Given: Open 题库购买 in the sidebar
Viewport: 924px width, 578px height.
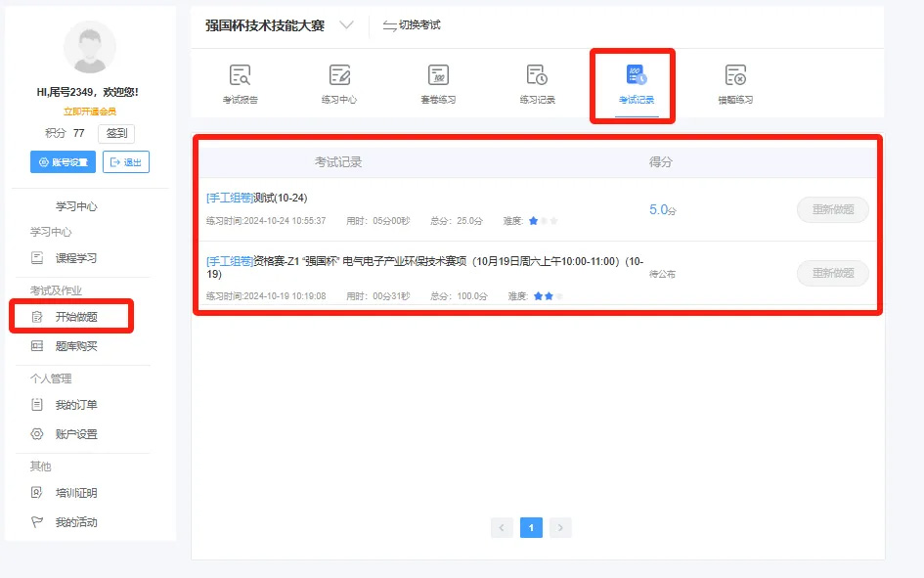Looking at the screenshot, I should click(x=75, y=346).
